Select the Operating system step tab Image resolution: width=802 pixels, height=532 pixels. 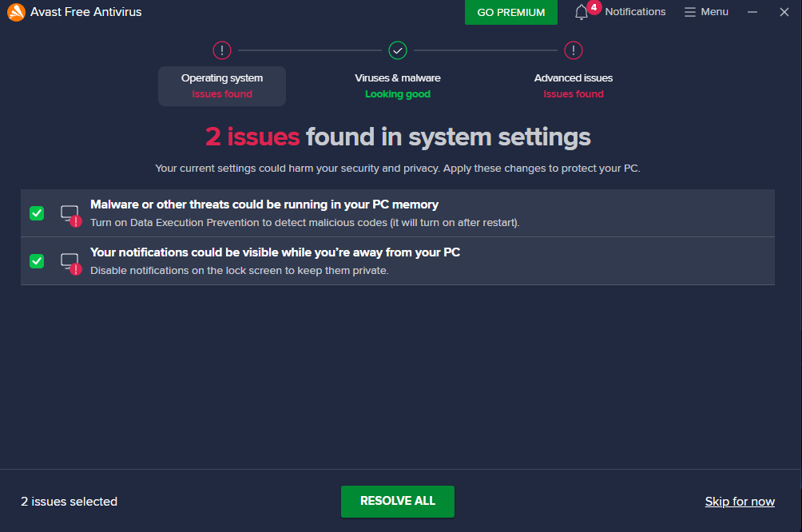(x=222, y=86)
